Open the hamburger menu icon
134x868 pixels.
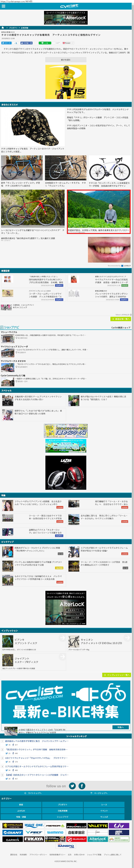[x=3, y=6]
